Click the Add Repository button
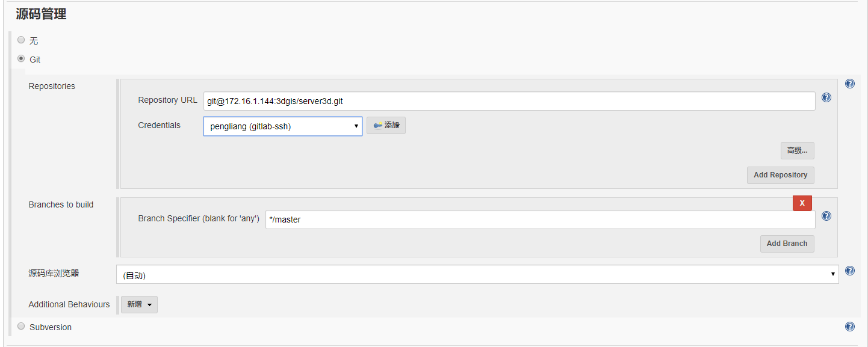Screen dimensions: 868x347 point(780,175)
